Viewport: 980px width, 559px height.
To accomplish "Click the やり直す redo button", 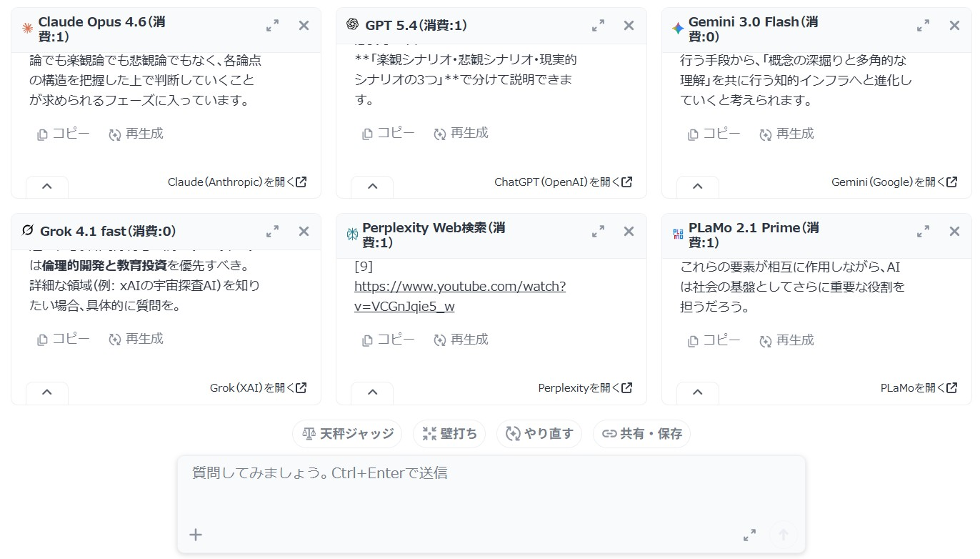I will (x=539, y=434).
